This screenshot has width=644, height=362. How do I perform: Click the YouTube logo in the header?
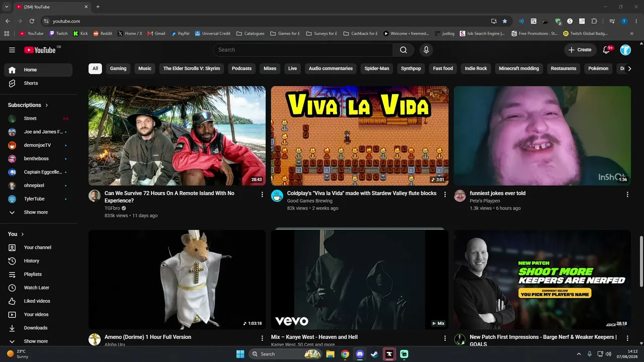tap(40, 50)
